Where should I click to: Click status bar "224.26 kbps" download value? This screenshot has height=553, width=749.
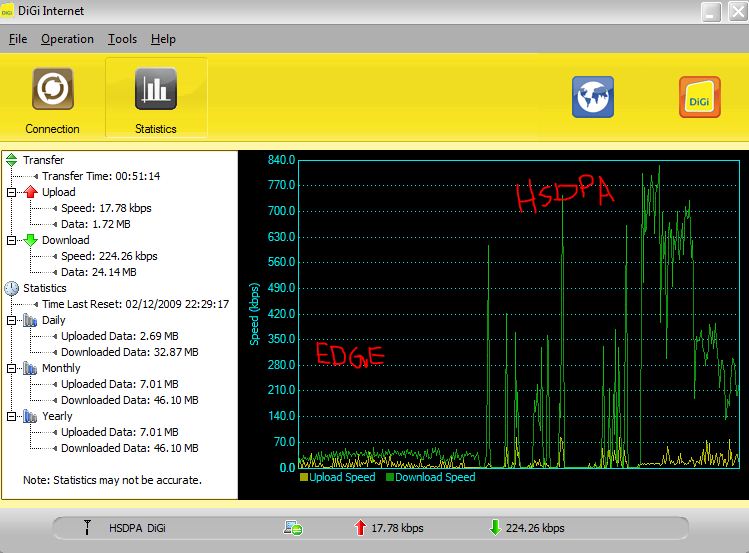[535, 528]
